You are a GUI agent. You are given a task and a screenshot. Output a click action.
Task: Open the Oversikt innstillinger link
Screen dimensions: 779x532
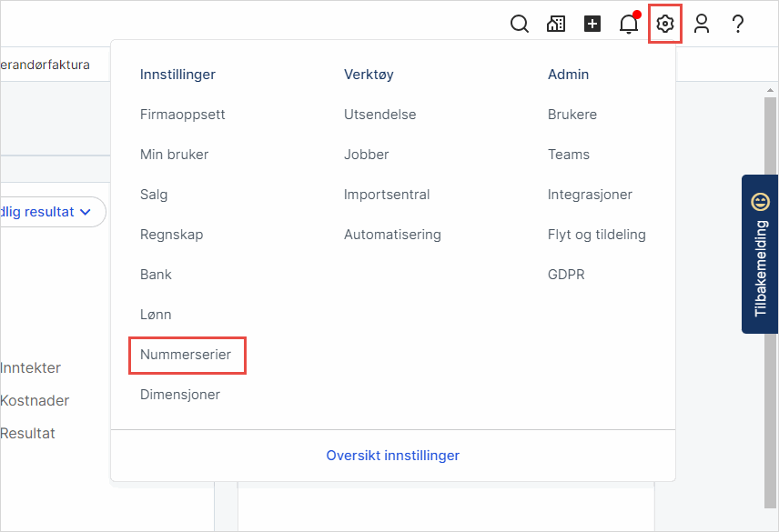pos(393,456)
